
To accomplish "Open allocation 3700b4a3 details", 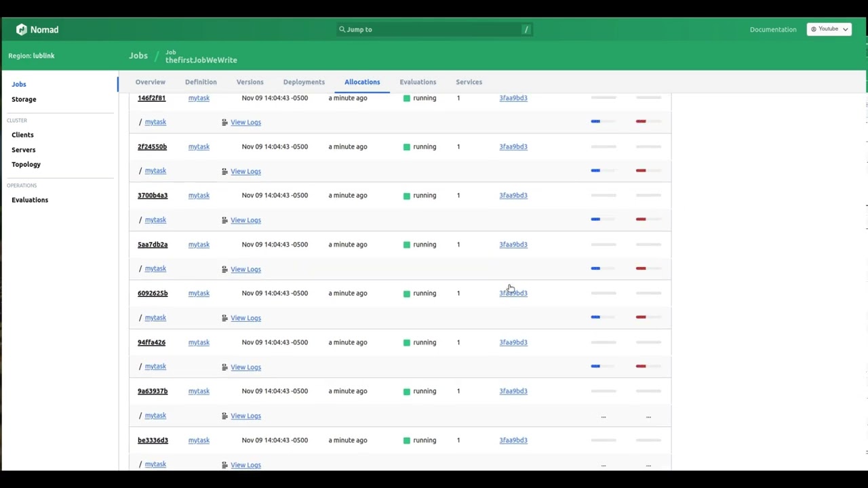I will [153, 195].
